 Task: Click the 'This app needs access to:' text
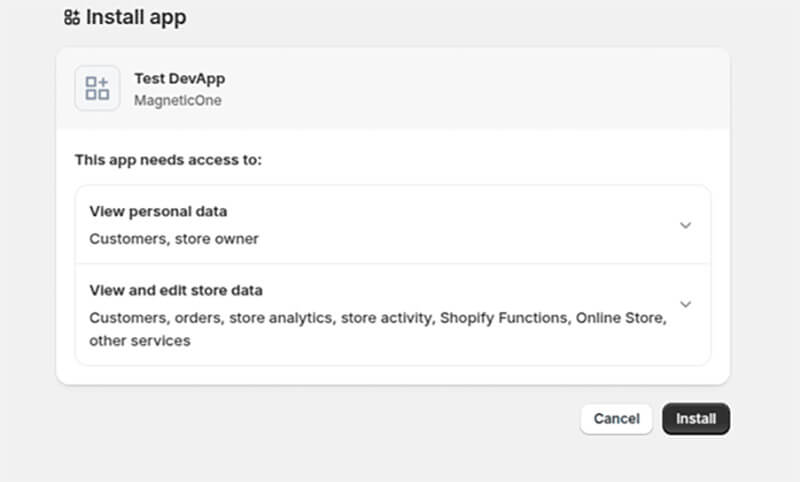(x=168, y=160)
